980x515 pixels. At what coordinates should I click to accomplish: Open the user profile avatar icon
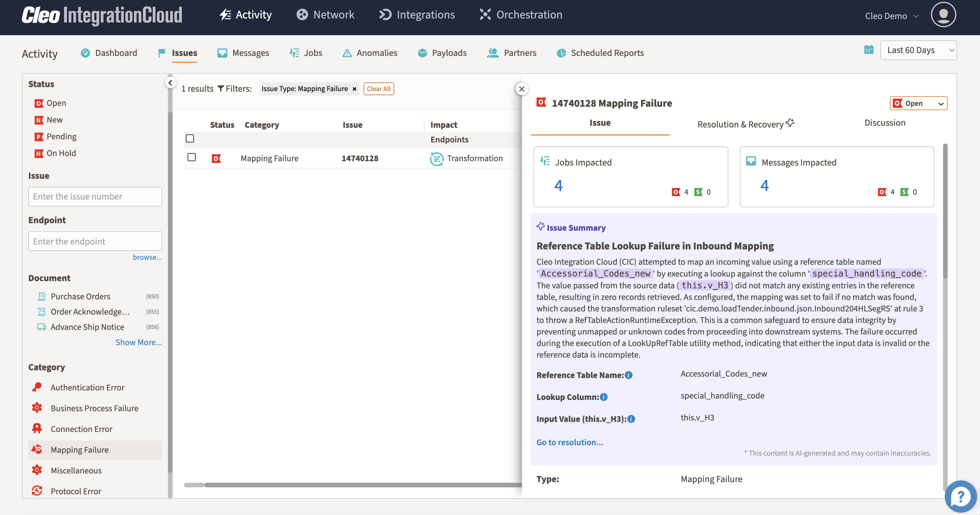tap(943, 14)
